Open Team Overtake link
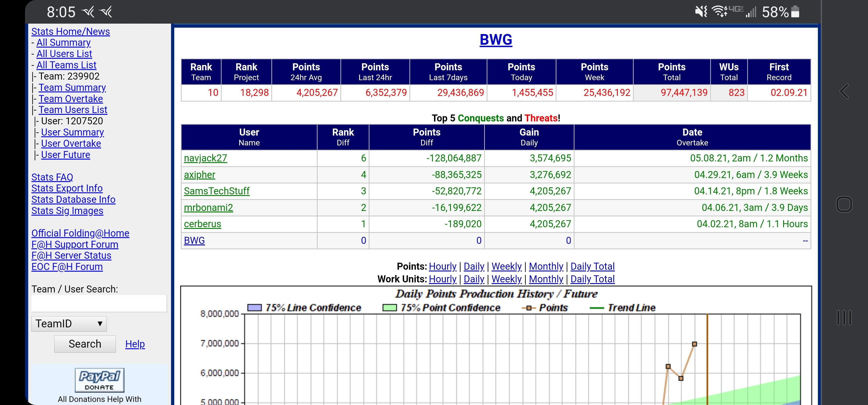This screenshot has width=868, height=405. (x=71, y=98)
